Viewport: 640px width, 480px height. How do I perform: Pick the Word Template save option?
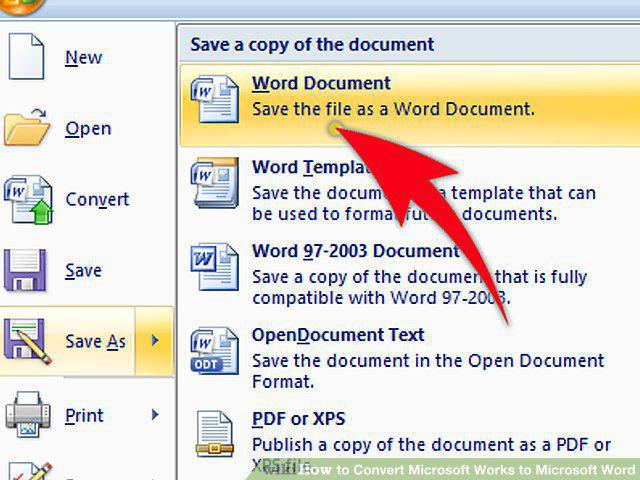coord(410,190)
